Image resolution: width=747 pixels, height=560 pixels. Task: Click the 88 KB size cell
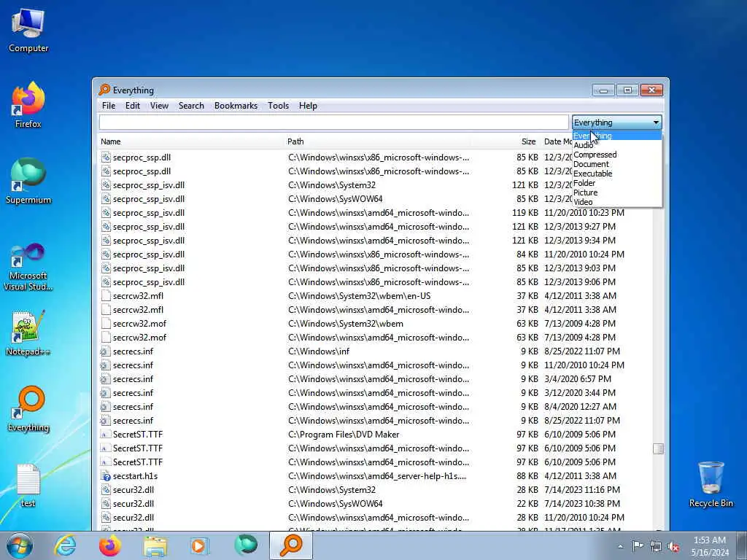pos(527,475)
